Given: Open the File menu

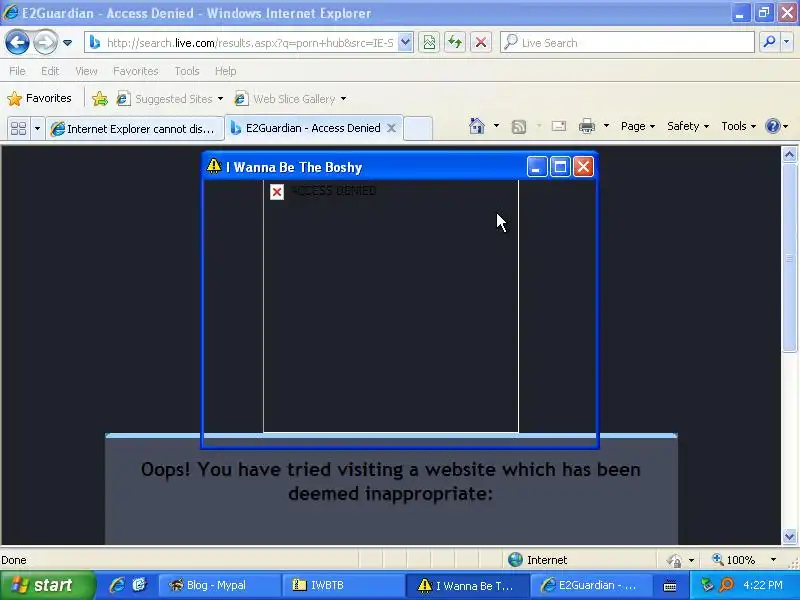Looking at the screenshot, I should tap(17, 71).
